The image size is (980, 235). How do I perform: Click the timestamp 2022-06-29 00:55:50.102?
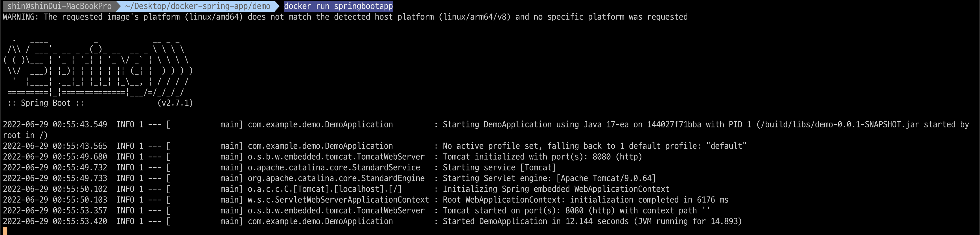55,189
